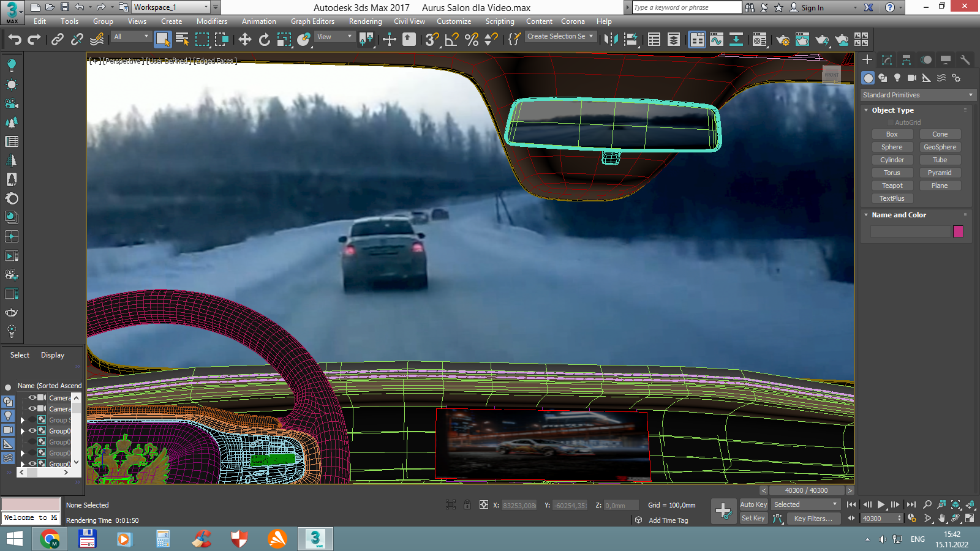Toggle Display Cameras filter in Scene Explorer
Viewport: 980px width, 551px height.
(x=8, y=430)
